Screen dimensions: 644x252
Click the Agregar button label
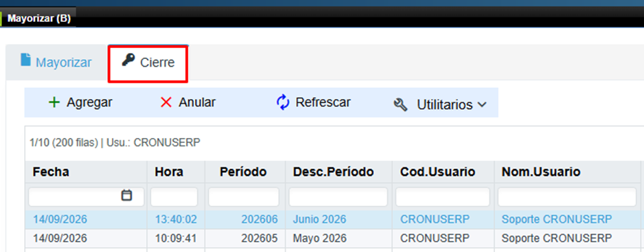(x=89, y=102)
